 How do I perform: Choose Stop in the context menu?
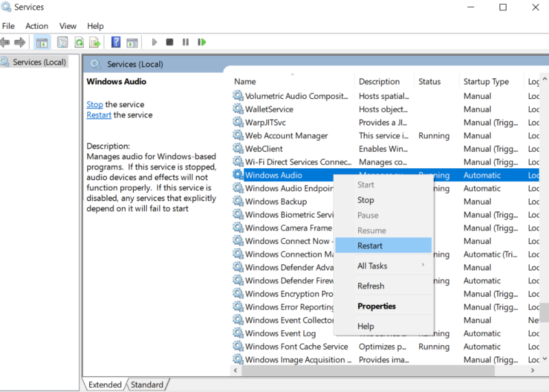coord(384,200)
